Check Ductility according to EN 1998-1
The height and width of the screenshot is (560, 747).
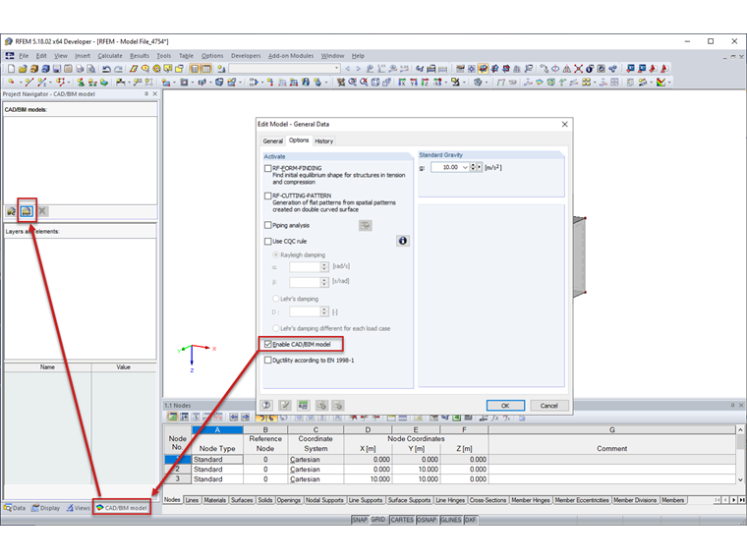click(x=267, y=360)
